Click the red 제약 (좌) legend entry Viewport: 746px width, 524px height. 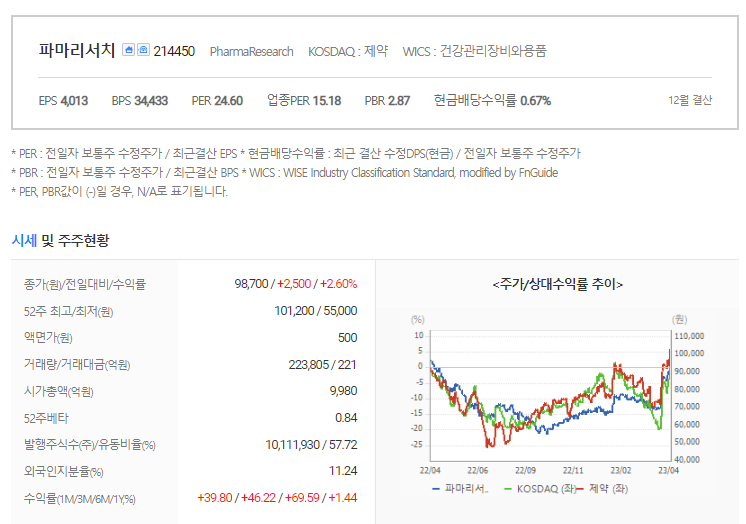(x=602, y=489)
